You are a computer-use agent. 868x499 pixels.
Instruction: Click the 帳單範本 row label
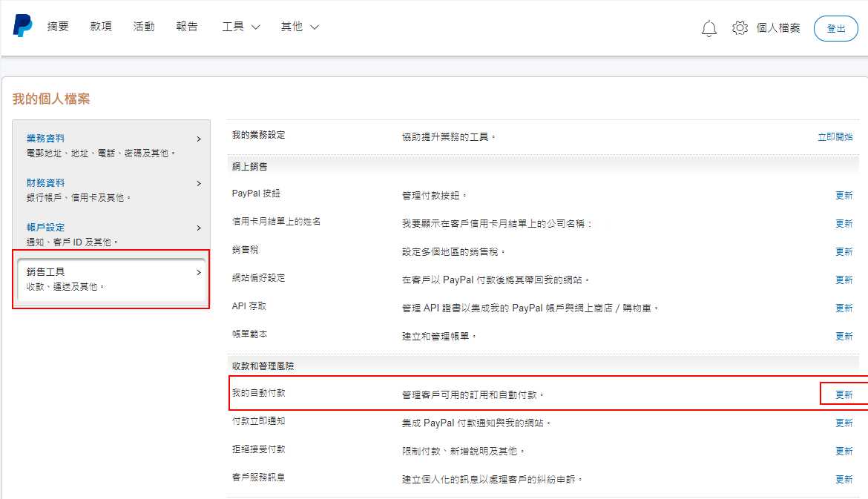[250, 334]
